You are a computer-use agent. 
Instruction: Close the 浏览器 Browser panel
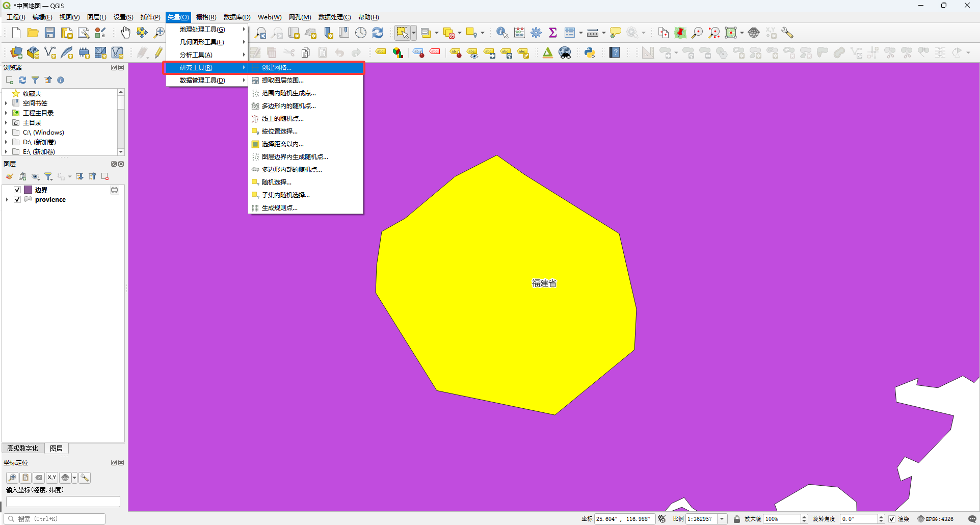[121, 67]
